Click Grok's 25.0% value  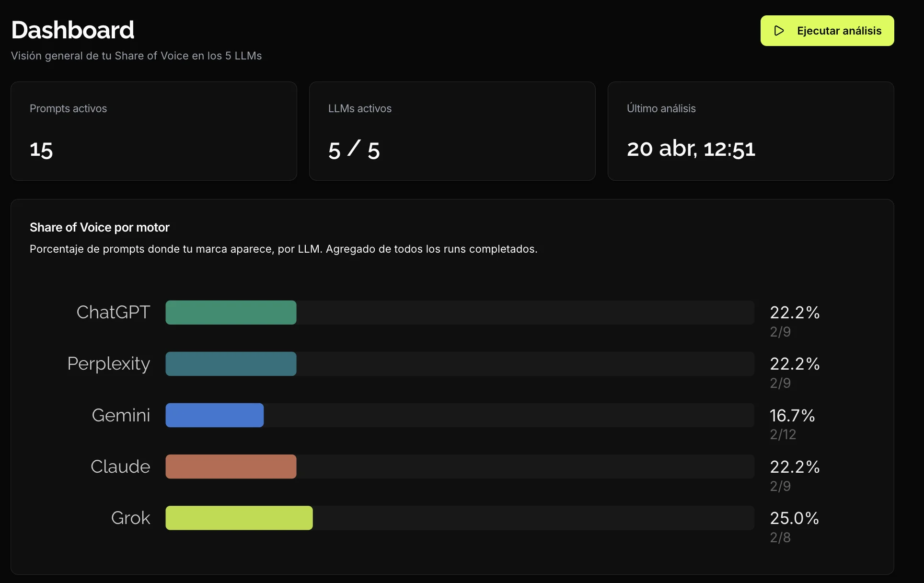coord(794,518)
